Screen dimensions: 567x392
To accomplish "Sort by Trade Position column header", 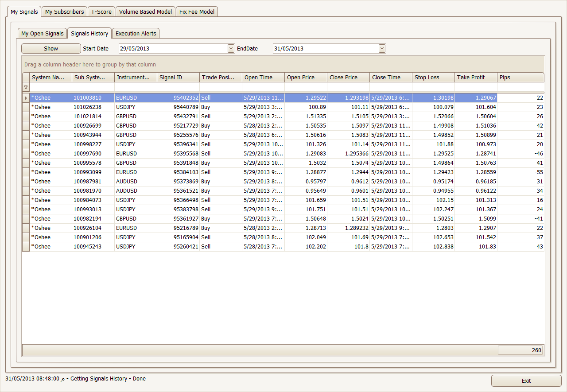I will click(221, 78).
